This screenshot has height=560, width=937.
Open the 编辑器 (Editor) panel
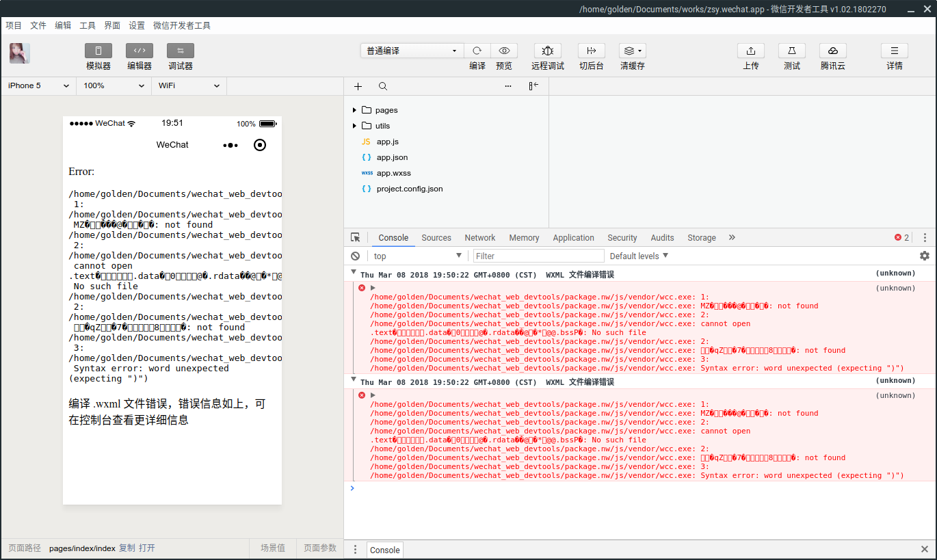point(139,57)
